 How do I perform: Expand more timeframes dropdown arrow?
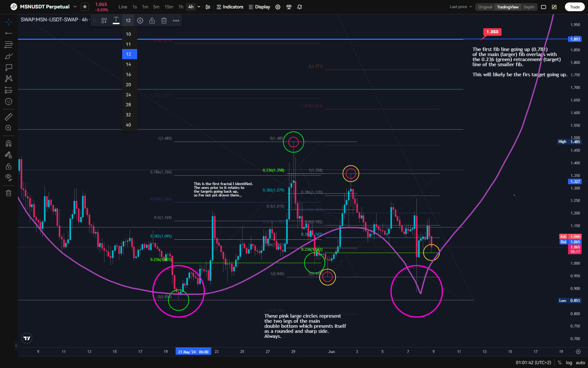[199, 7]
